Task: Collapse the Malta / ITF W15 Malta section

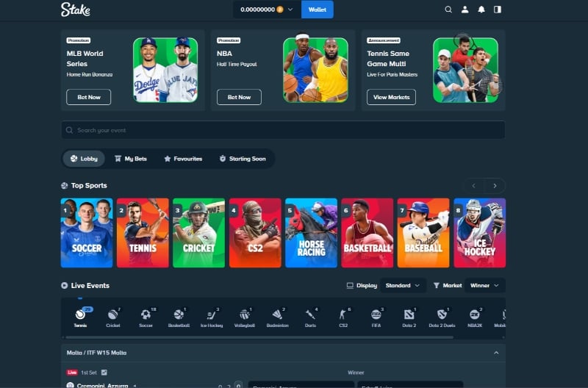Action: click(495, 353)
